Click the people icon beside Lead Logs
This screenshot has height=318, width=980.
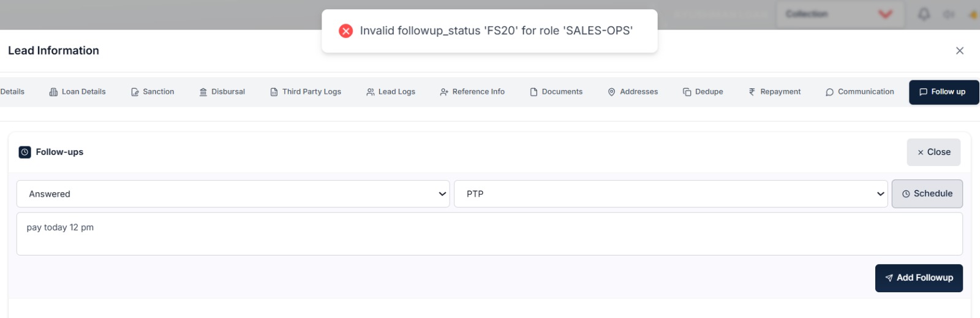[371, 92]
